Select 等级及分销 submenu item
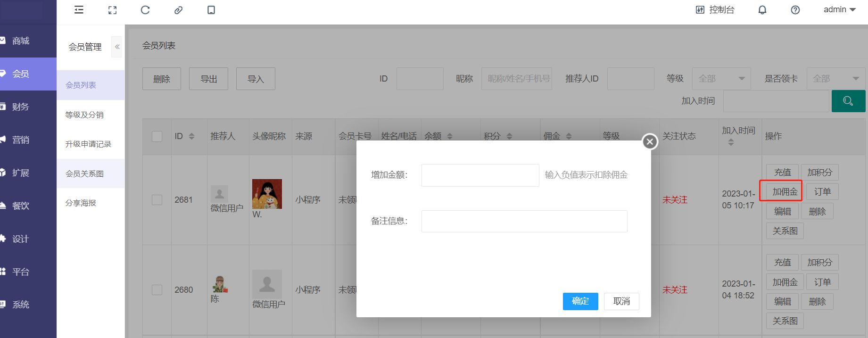 (x=84, y=115)
